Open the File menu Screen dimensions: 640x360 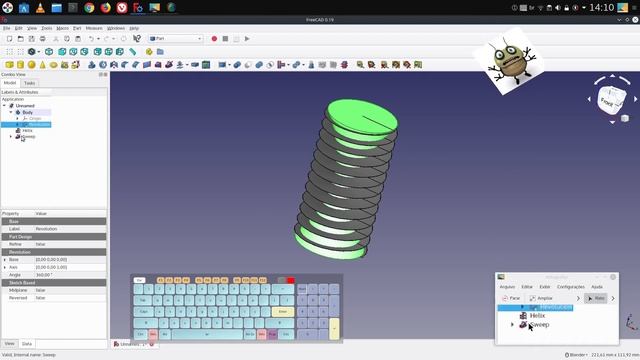coord(7,28)
